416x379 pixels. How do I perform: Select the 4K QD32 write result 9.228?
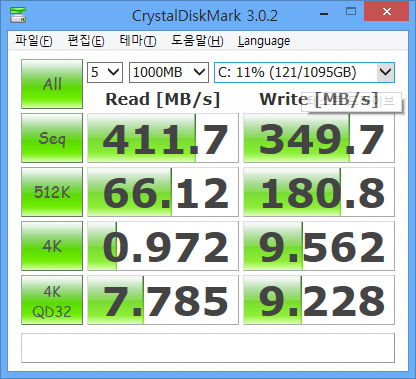[319, 300]
